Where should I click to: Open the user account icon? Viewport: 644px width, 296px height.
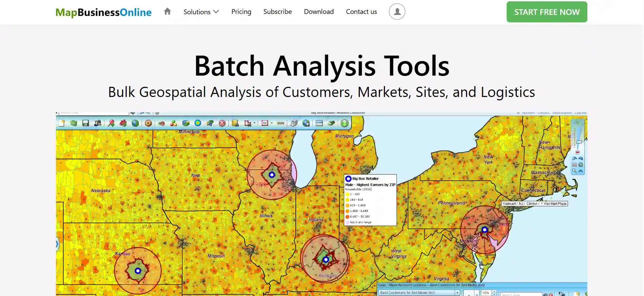pyautogui.click(x=397, y=12)
